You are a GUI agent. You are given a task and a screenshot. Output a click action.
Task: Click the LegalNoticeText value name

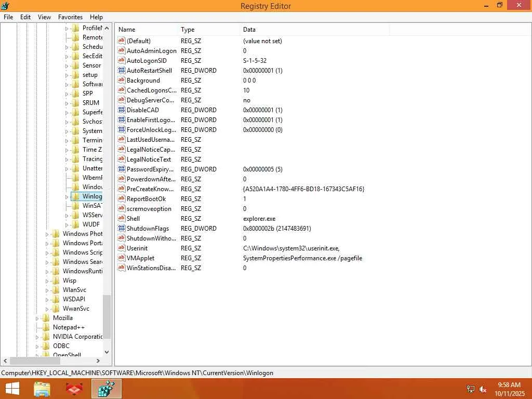pyautogui.click(x=149, y=159)
